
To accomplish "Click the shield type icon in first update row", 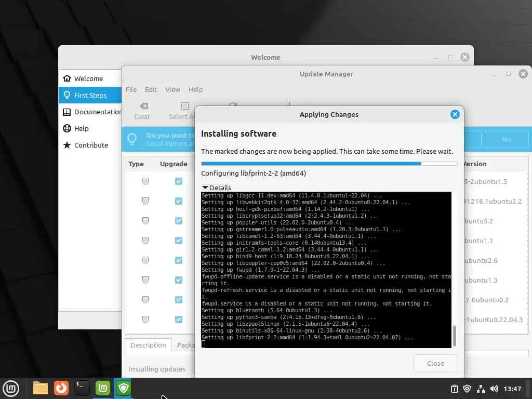I will pos(145,181).
